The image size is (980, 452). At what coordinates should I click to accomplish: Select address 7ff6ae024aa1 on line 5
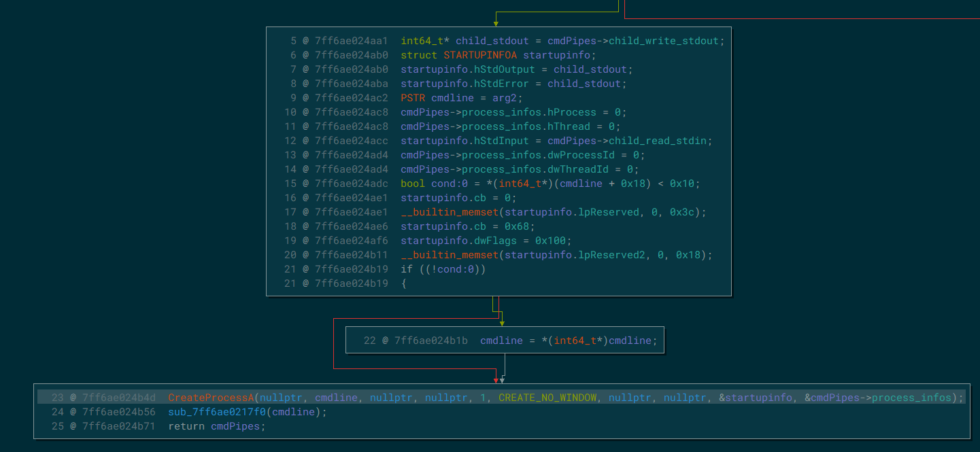352,41
